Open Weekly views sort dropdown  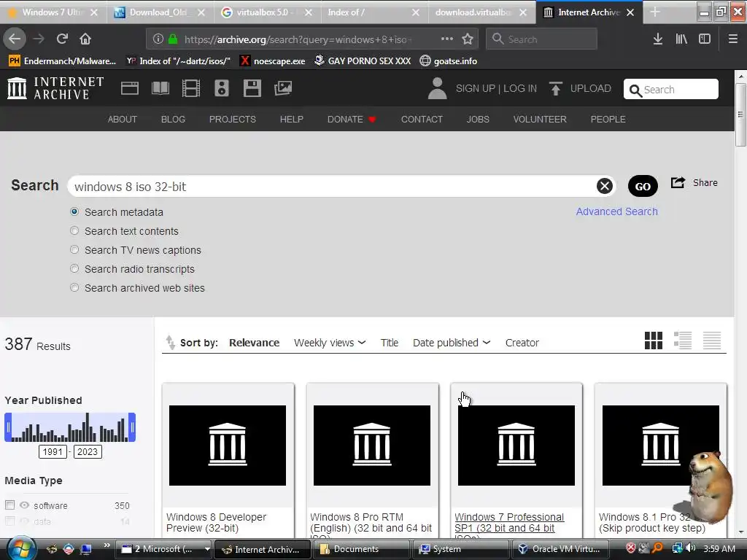pos(330,343)
